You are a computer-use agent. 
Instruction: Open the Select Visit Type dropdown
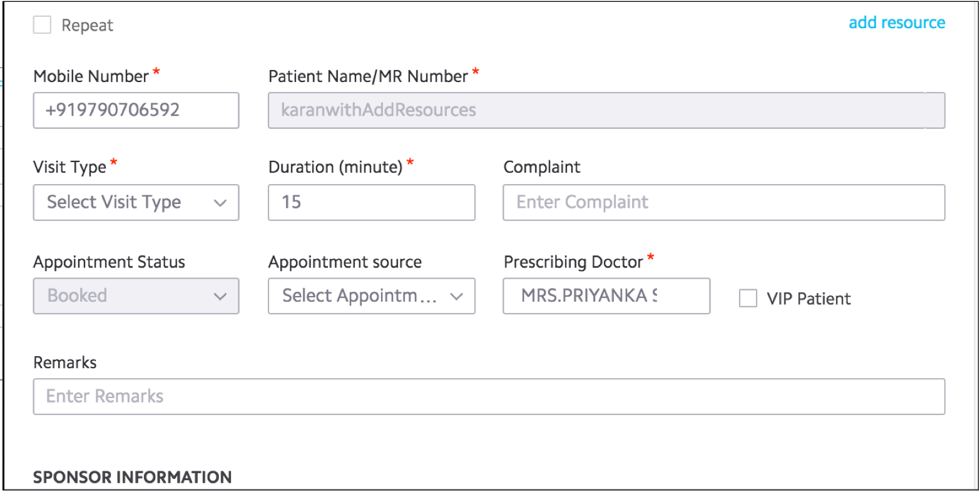click(x=136, y=202)
